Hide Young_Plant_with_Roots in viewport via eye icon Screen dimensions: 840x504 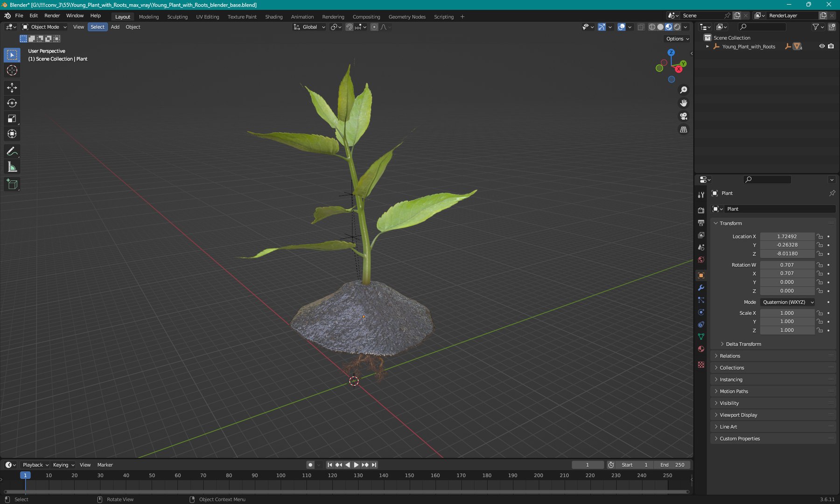pyautogui.click(x=822, y=46)
